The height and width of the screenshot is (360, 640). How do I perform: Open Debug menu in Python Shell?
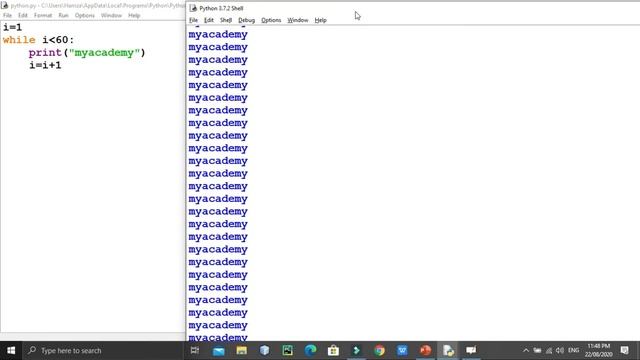point(246,20)
